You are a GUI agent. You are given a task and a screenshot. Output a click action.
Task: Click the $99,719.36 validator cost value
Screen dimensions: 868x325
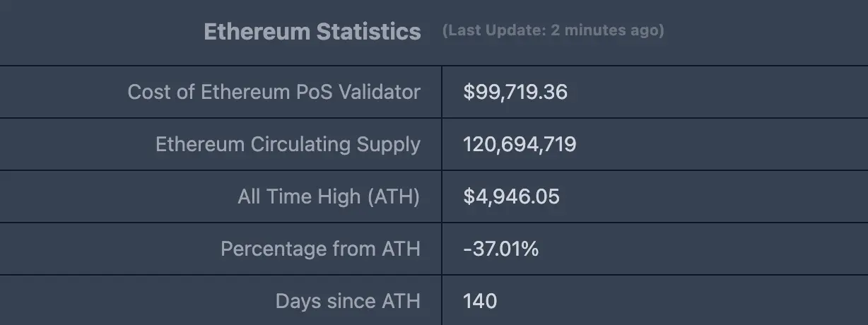pos(515,92)
